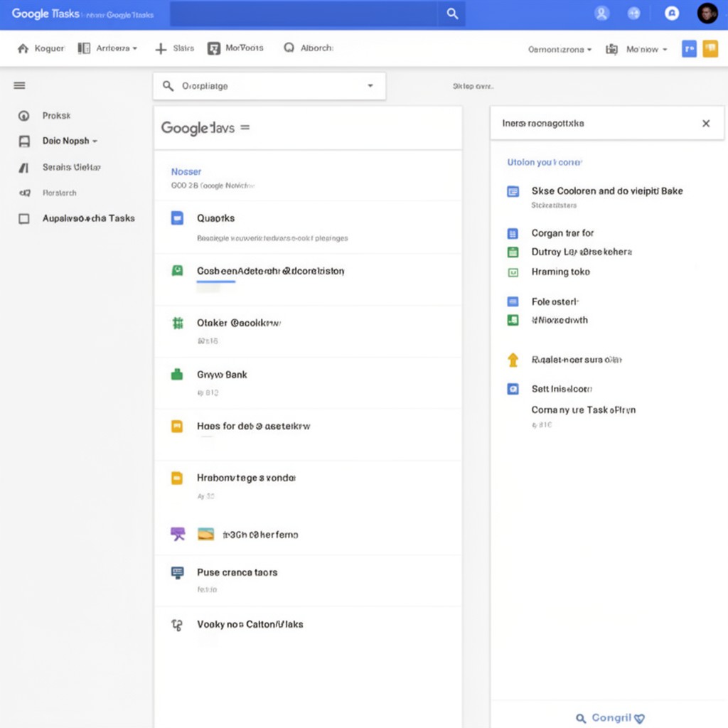The width and height of the screenshot is (728, 728).
Task: Click the Skiop over text link
Action: [x=473, y=86]
